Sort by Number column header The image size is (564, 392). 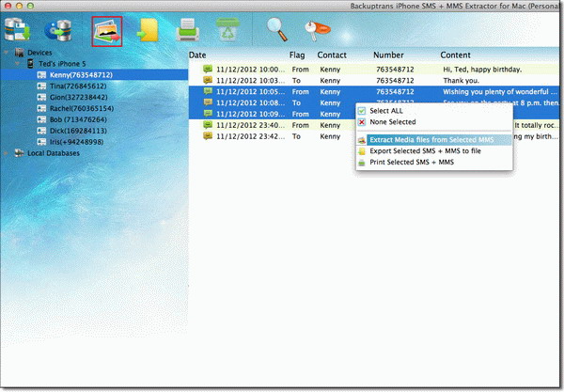pos(388,55)
